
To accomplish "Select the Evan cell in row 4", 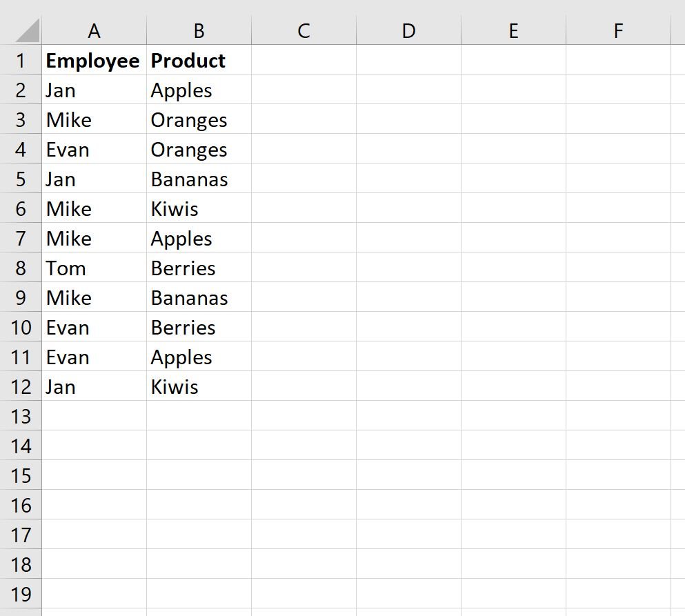I will [x=94, y=149].
